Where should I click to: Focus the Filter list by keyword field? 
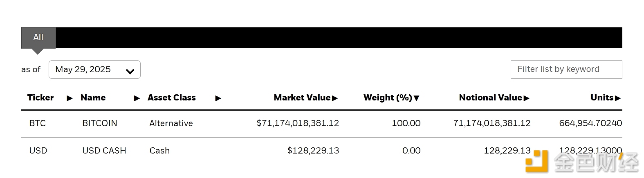click(x=566, y=69)
